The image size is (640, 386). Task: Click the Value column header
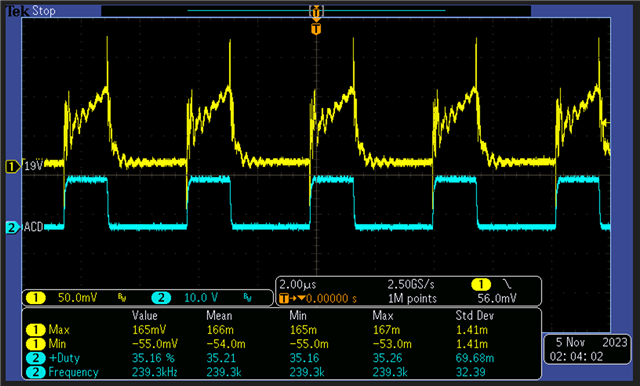145,316
